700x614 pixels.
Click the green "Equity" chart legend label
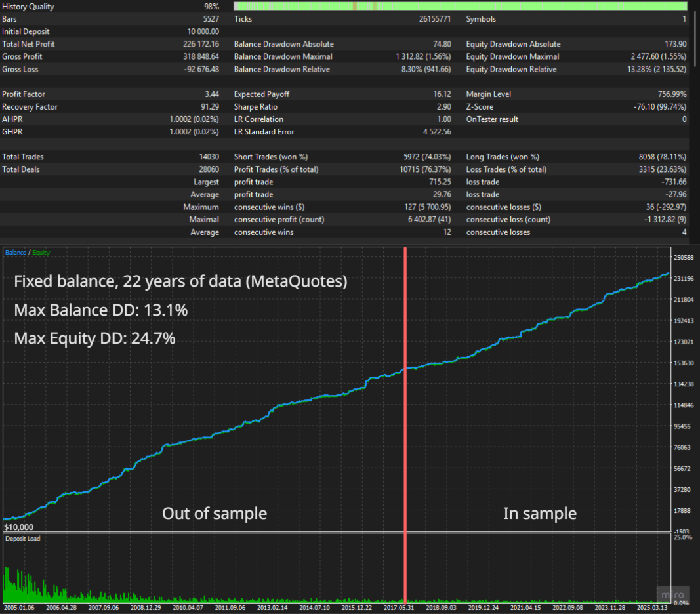(41, 253)
